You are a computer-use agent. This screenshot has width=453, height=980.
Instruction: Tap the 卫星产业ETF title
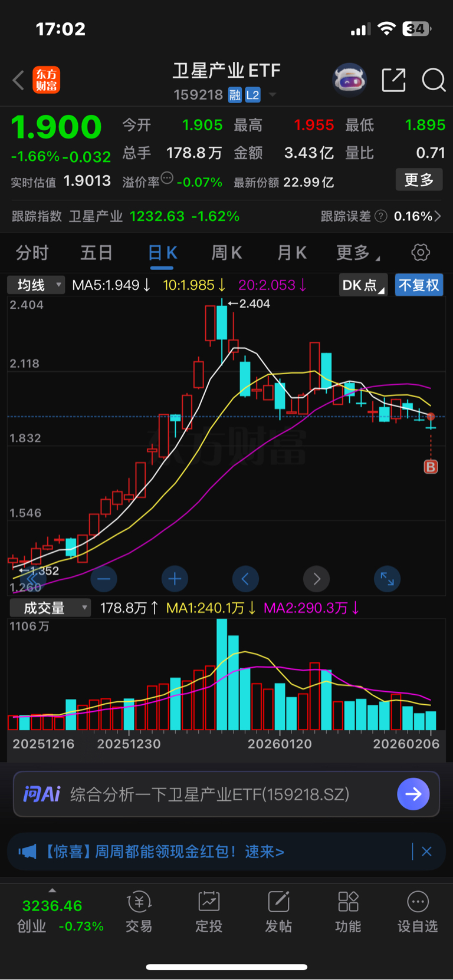tap(226, 71)
